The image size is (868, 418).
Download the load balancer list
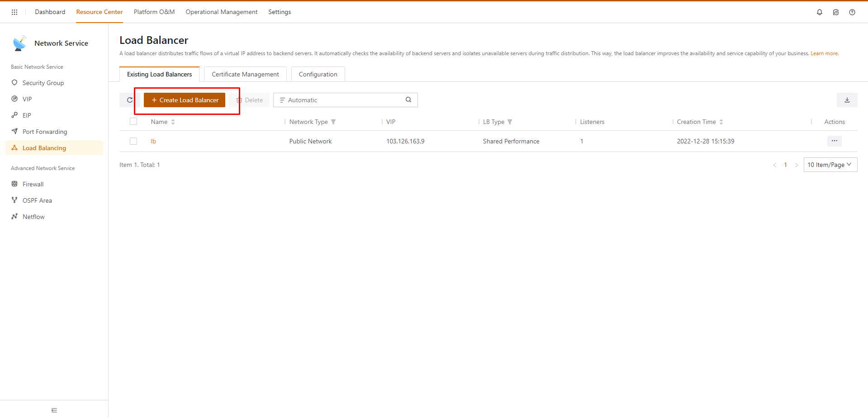[x=847, y=100]
